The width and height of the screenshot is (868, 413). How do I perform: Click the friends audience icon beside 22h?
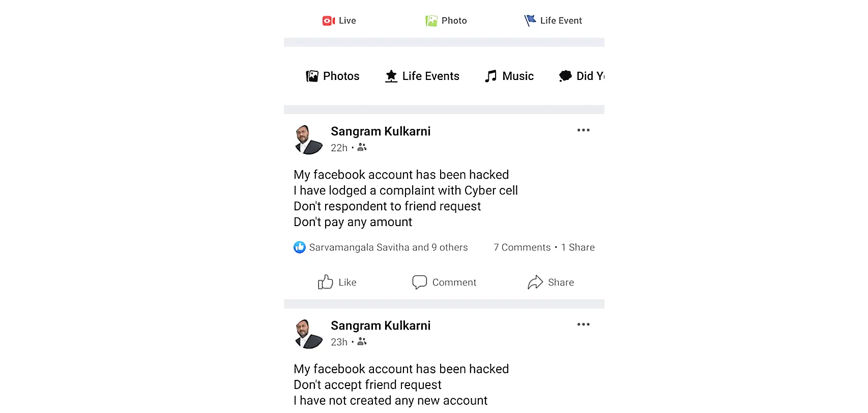(362, 147)
